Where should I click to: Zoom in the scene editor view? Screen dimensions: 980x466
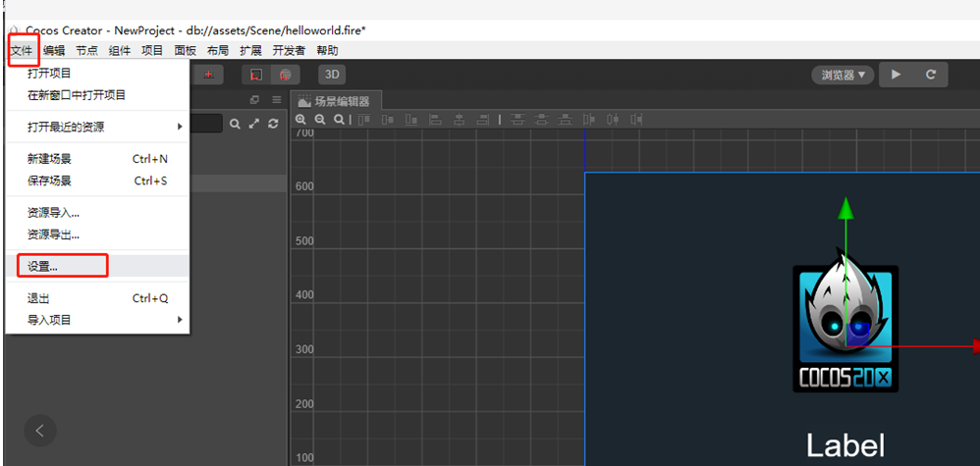coord(300,120)
